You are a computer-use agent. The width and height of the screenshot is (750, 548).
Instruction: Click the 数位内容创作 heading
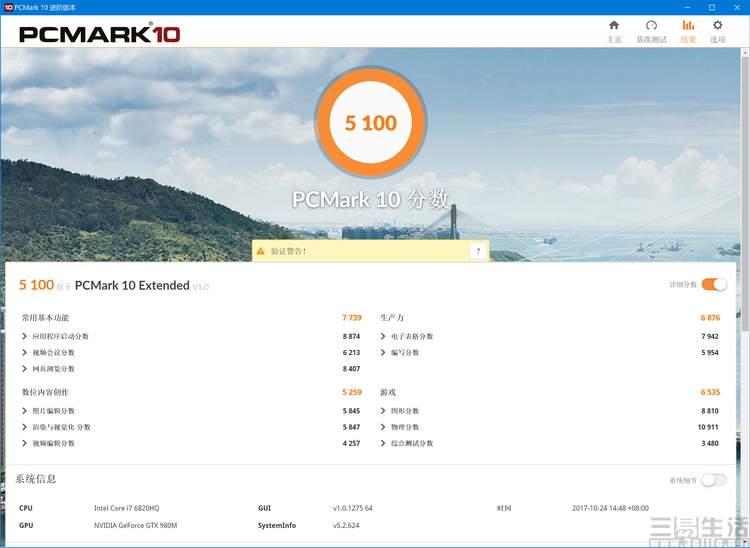[x=45, y=392]
